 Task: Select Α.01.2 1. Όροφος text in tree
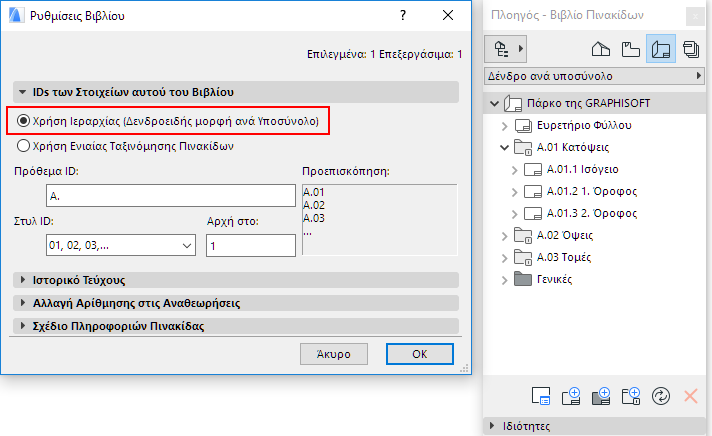point(592,191)
